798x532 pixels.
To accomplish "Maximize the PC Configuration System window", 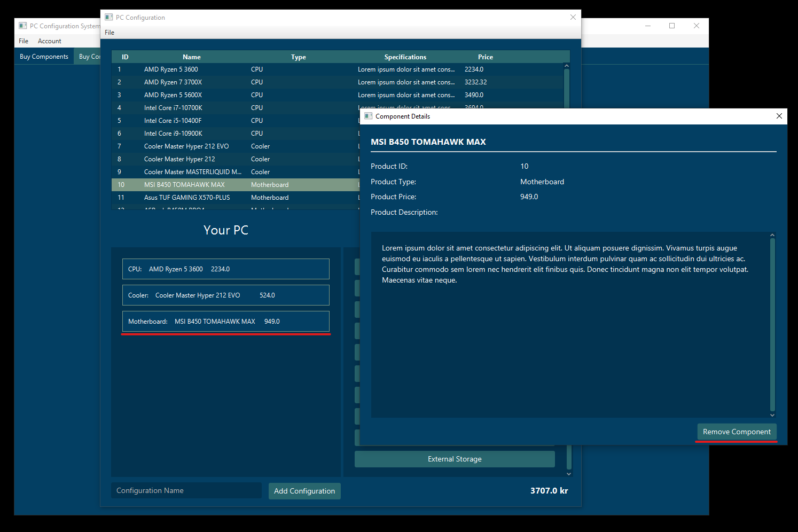I will pyautogui.click(x=672, y=26).
